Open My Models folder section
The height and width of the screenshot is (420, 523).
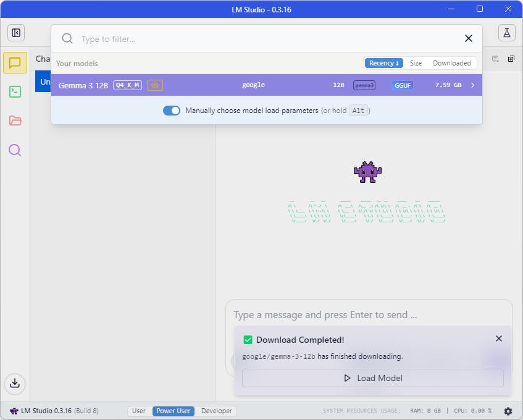15,120
